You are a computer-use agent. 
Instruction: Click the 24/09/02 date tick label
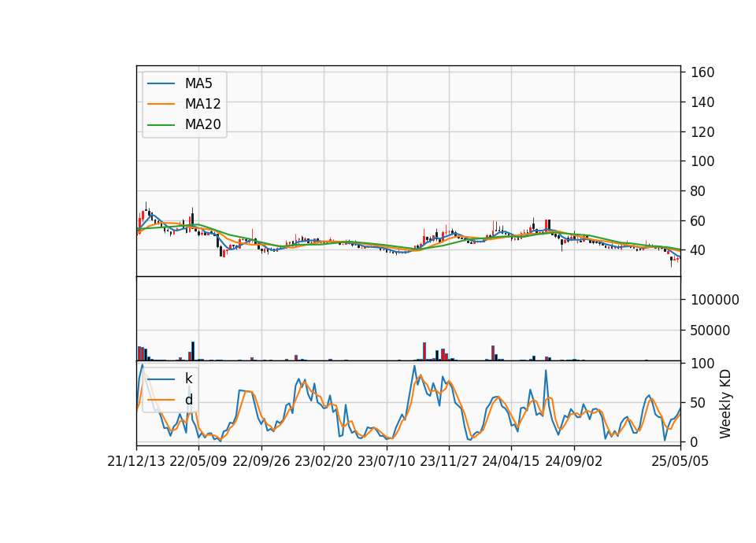574,461
